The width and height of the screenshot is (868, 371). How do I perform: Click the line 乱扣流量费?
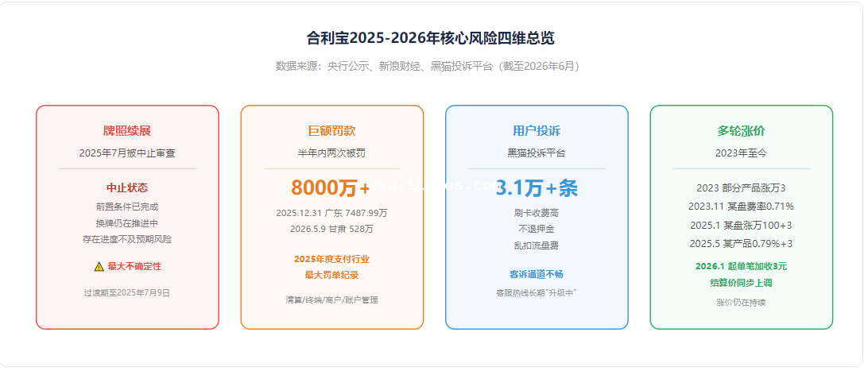coord(537,245)
